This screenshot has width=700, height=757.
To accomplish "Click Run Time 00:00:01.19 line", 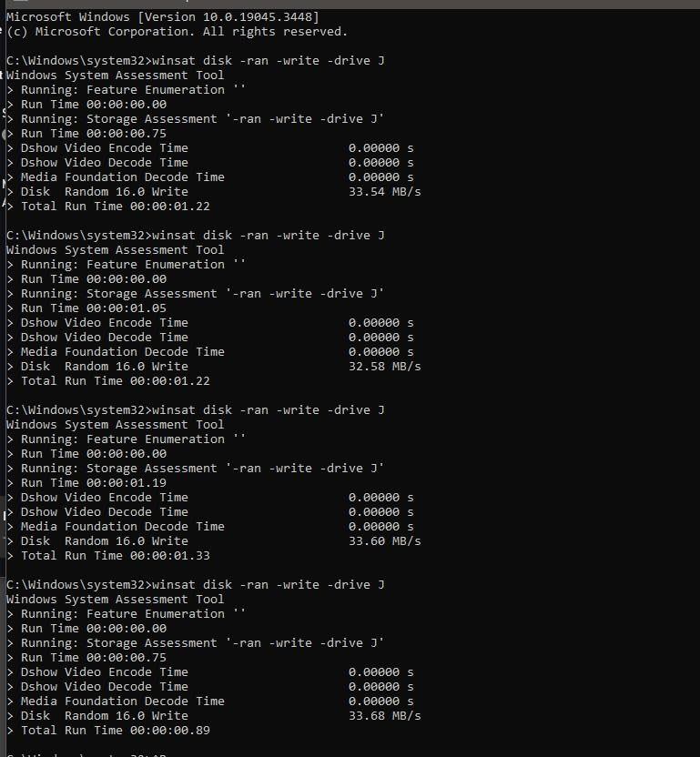I will [x=87, y=483].
